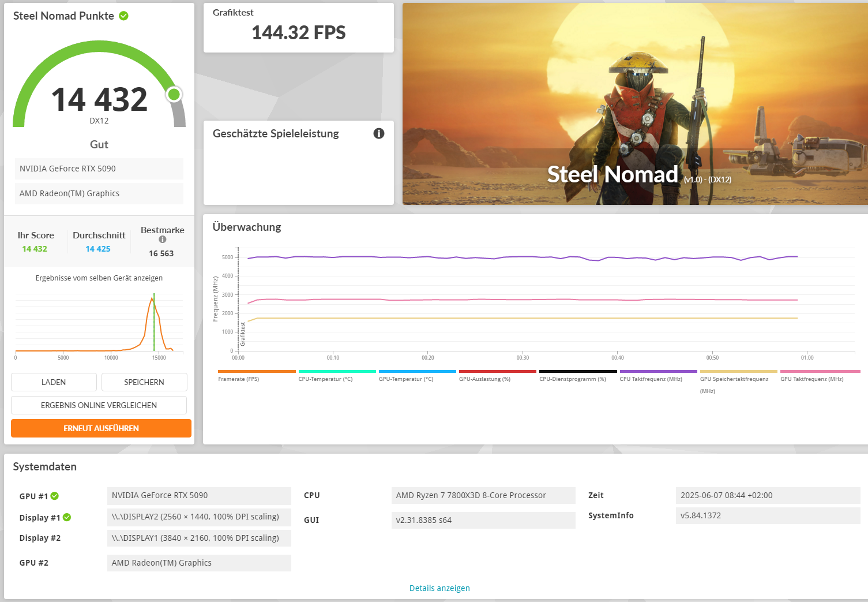Click the SPEICHERN button

(x=144, y=382)
